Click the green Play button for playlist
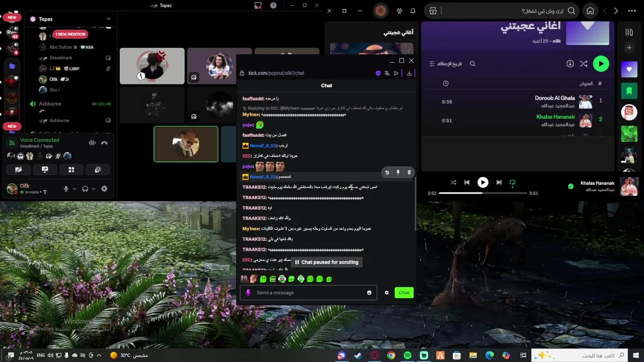This screenshot has height=362, width=644. point(601,64)
